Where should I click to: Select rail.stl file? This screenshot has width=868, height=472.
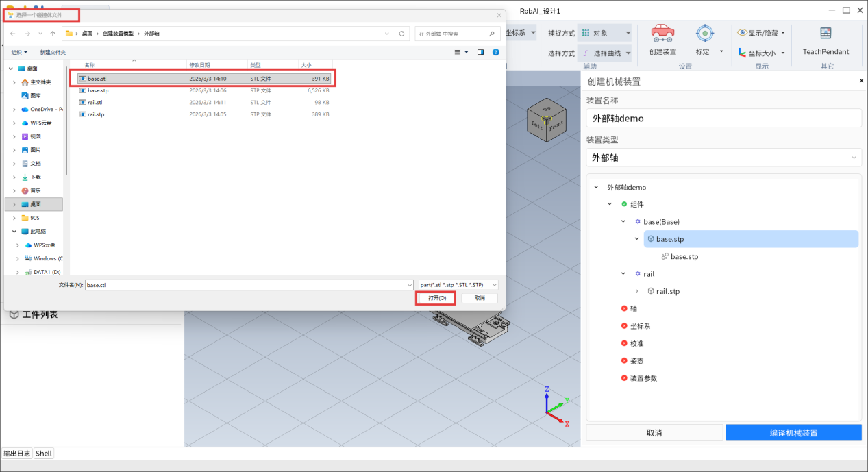(x=203, y=102)
